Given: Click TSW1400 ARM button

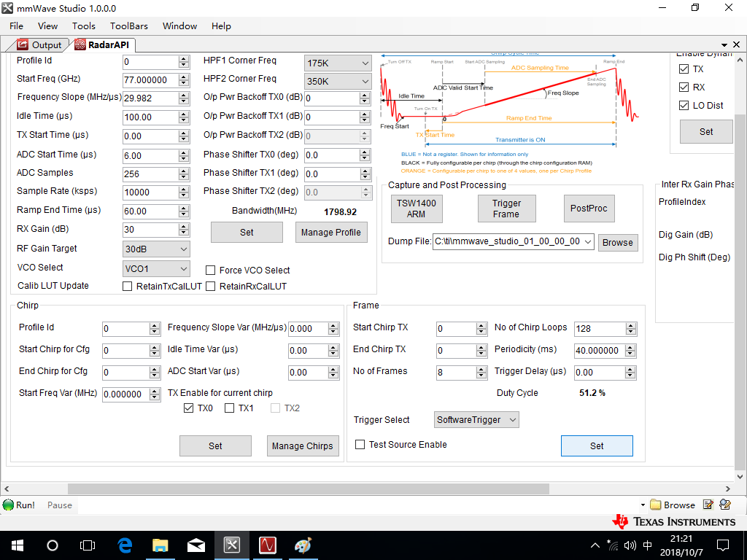Looking at the screenshot, I should (417, 209).
